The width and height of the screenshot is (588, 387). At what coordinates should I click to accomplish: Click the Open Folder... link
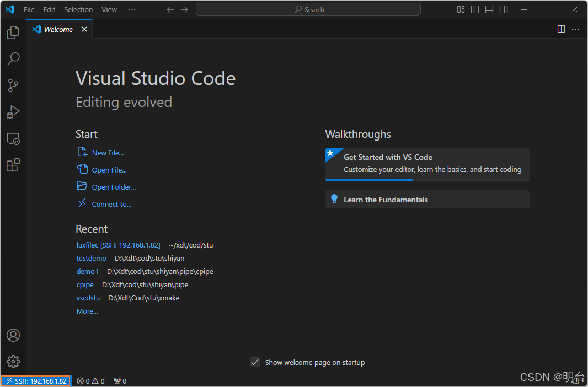(114, 187)
